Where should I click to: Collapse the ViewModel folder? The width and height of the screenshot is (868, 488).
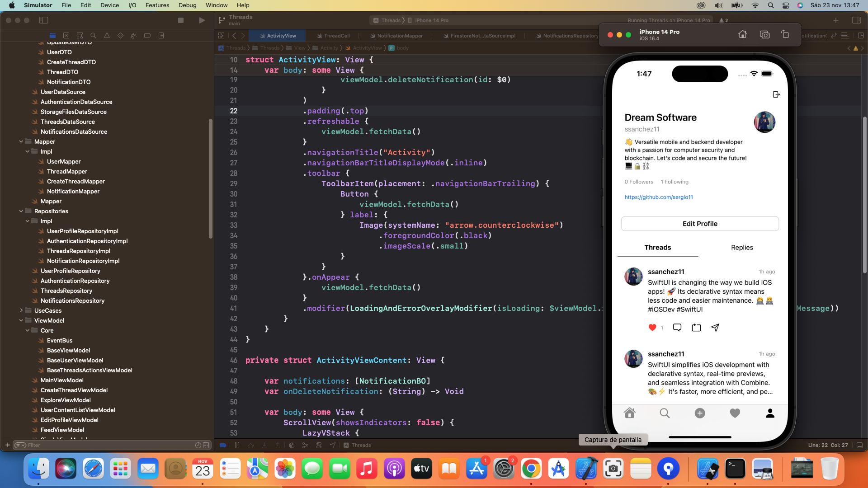click(21, 320)
